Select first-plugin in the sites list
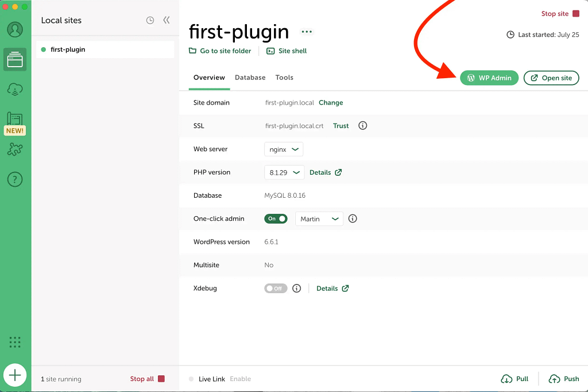This screenshot has height=392, width=588. pyautogui.click(x=105, y=49)
